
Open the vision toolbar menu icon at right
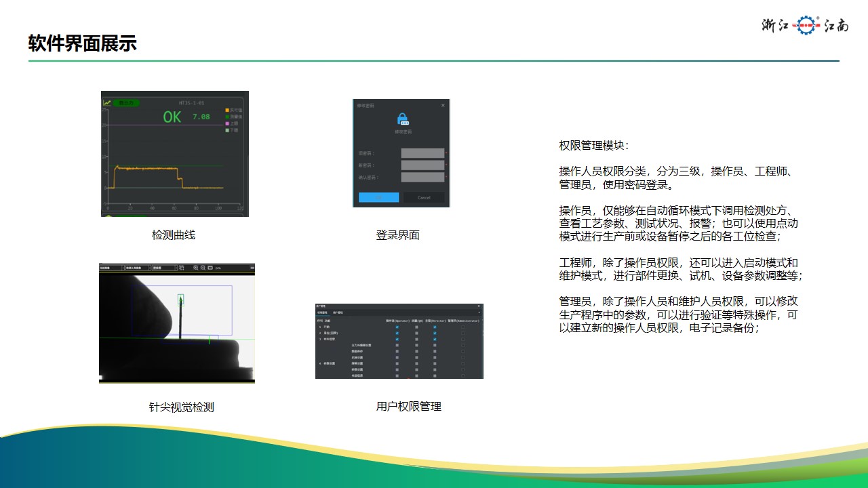(x=252, y=268)
